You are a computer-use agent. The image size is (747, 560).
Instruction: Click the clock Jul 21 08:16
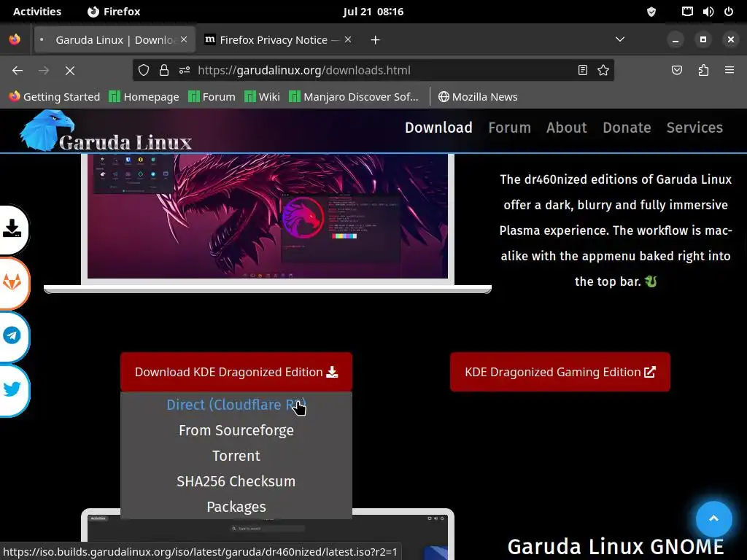373,12
